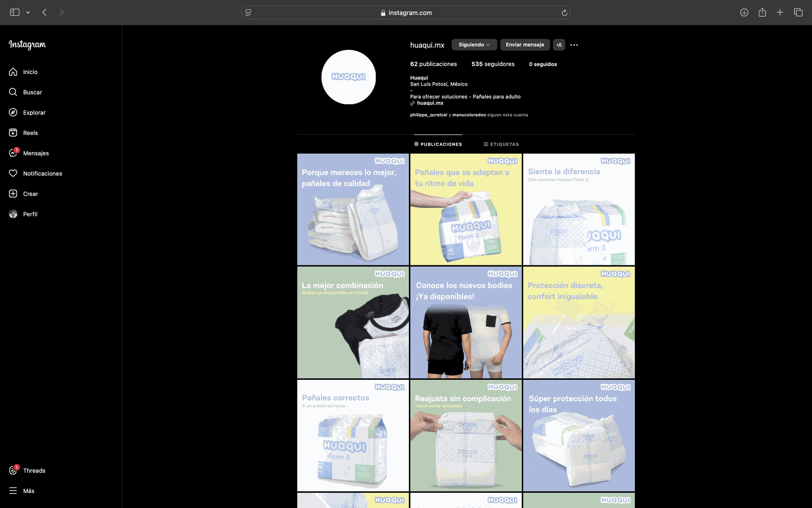Open the 'Conoce los nuevos bodies' post
Screen dimensions: 812x508
point(466,323)
